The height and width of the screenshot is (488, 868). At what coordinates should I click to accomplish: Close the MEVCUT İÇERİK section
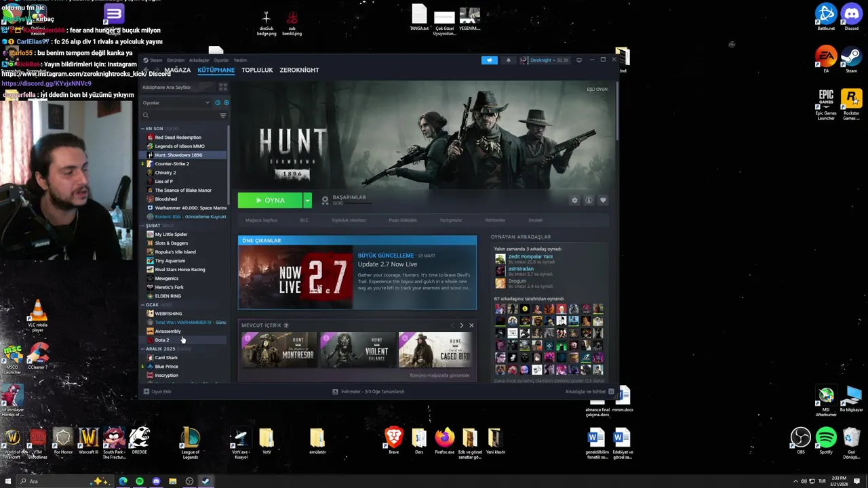click(471, 326)
